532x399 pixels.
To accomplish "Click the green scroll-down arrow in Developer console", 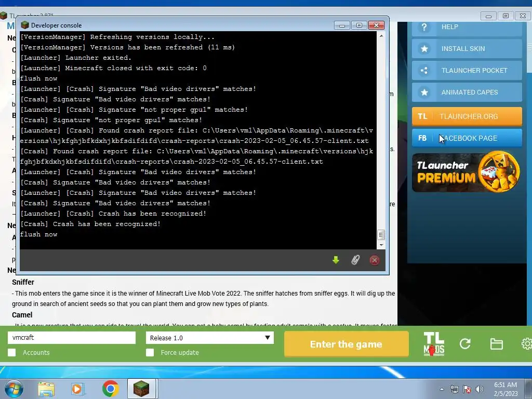I will pos(336,260).
